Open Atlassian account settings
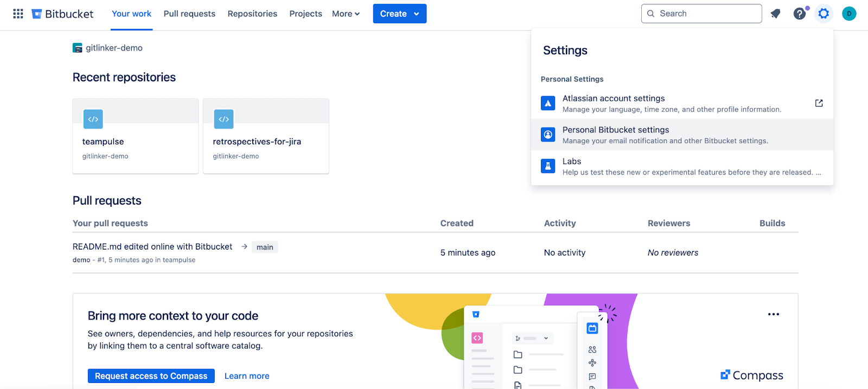This screenshot has height=389, width=868. tap(614, 103)
